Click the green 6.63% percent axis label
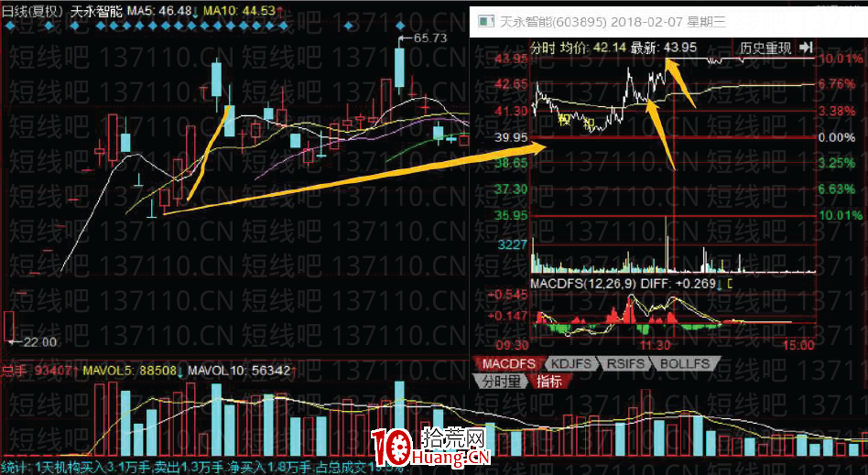 [837, 189]
